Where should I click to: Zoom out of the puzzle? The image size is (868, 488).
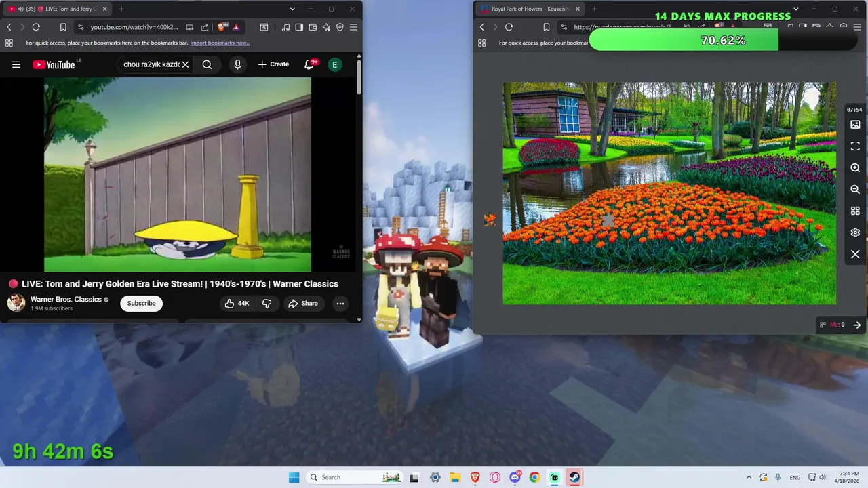(x=855, y=190)
